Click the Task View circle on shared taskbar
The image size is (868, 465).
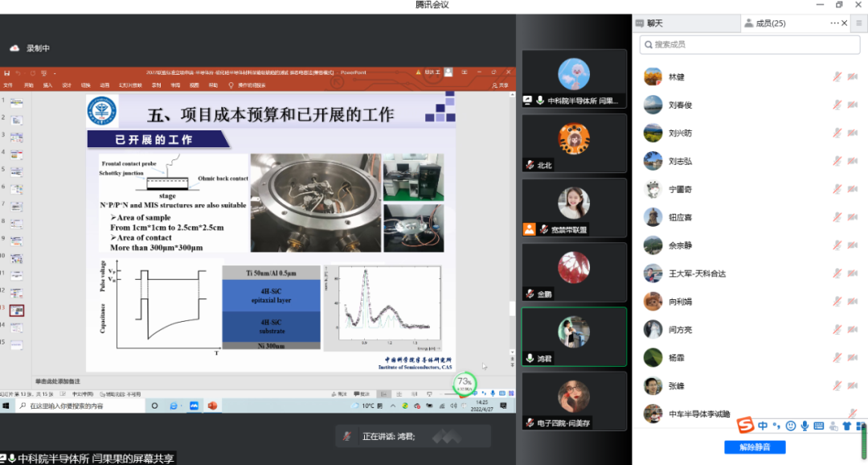[x=154, y=405]
